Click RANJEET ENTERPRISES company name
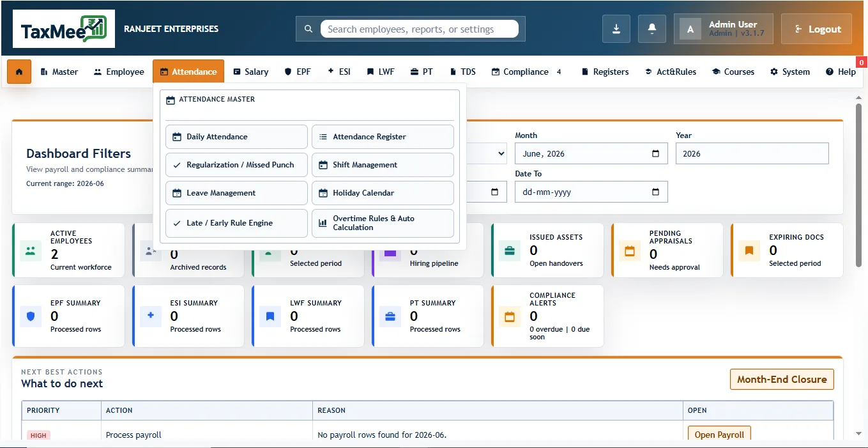The width and height of the screenshot is (868, 448). (171, 29)
